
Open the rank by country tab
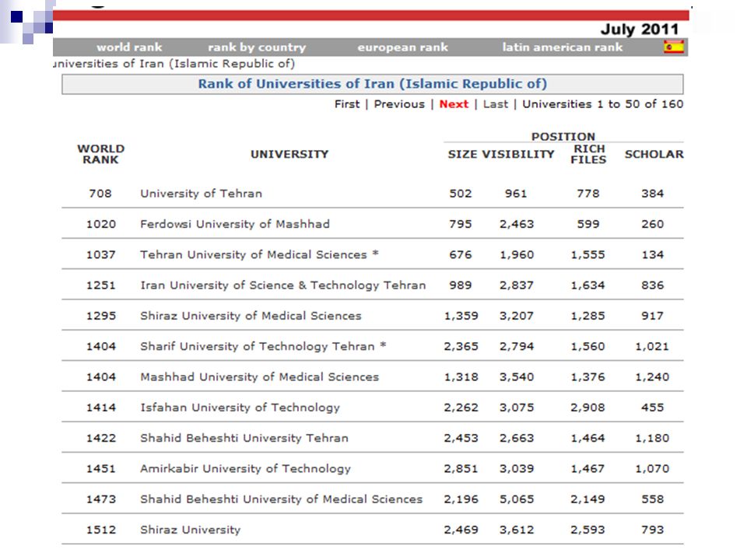pyautogui.click(x=257, y=47)
